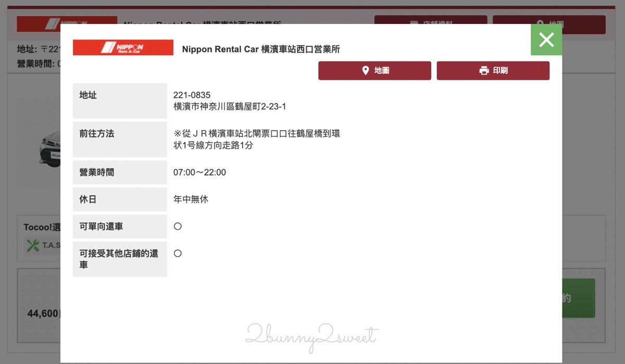Screen dimensions: 625x364
Task: Click the 店鋪資料 button in background page
Action: (431, 20)
